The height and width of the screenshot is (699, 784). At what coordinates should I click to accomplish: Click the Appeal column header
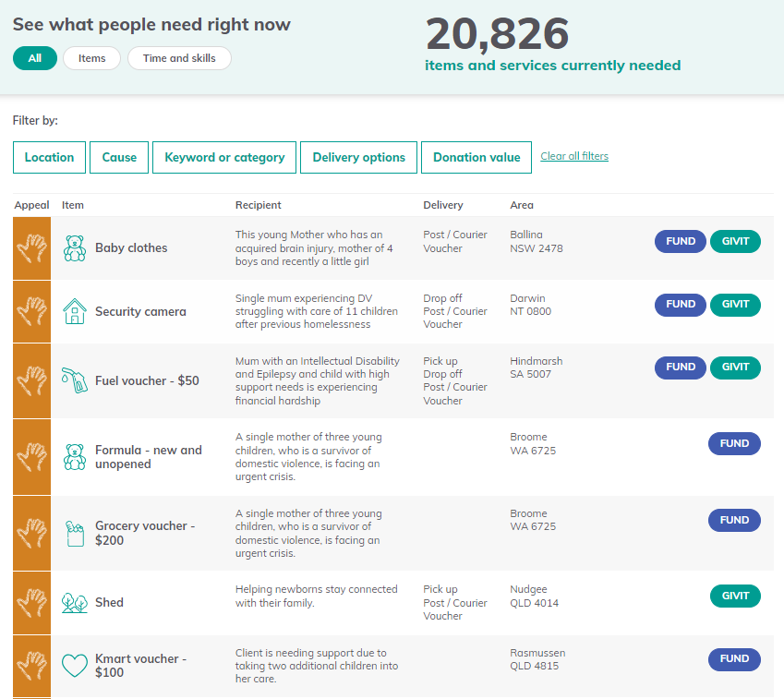pos(32,205)
